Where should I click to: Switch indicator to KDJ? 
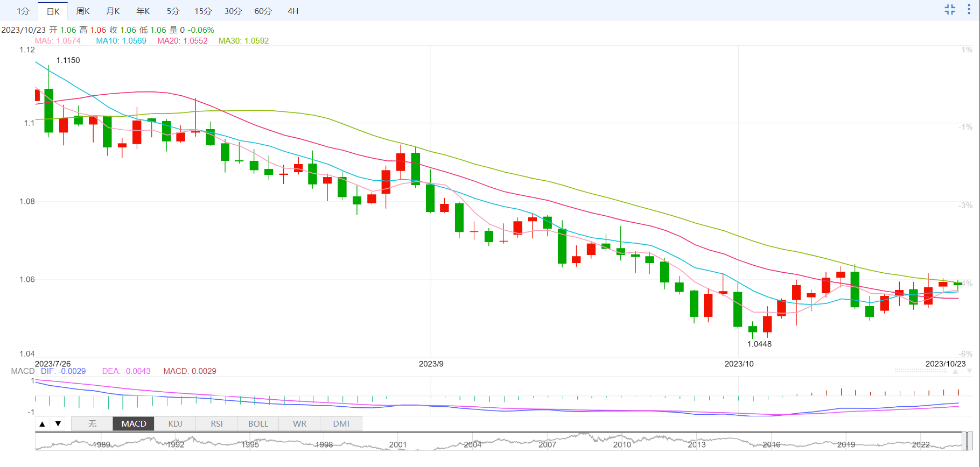[175, 424]
